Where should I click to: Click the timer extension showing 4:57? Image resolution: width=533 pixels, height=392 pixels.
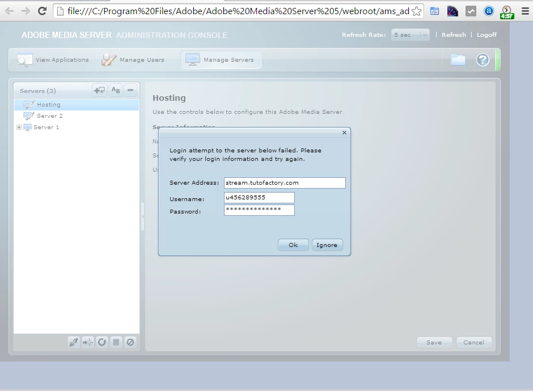pyautogui.click(x=506, y=12)
